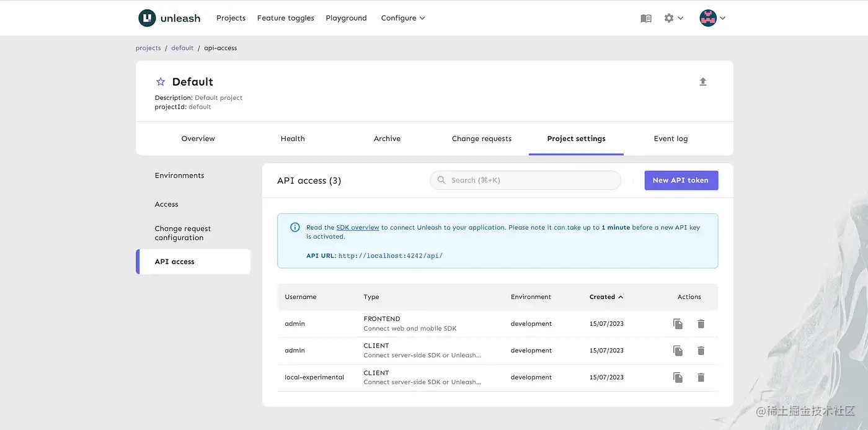Delete the admin FRONTEND token

(x=701, y=324)
